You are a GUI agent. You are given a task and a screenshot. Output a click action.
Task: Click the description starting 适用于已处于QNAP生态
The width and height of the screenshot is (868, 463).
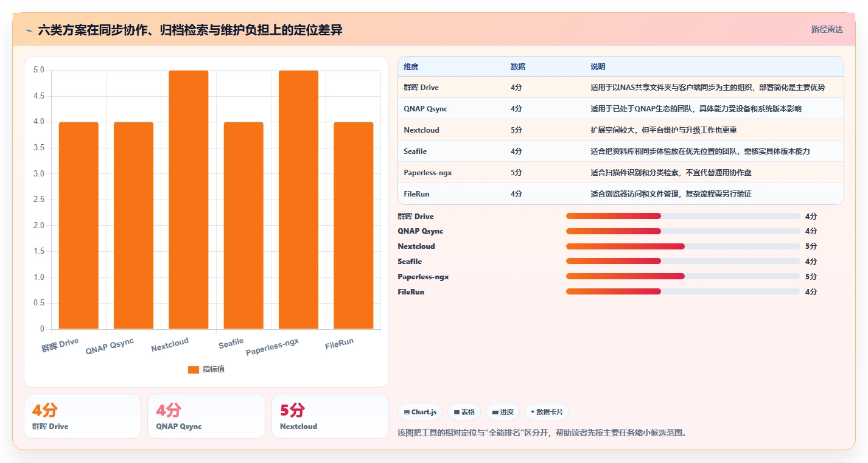696,109
